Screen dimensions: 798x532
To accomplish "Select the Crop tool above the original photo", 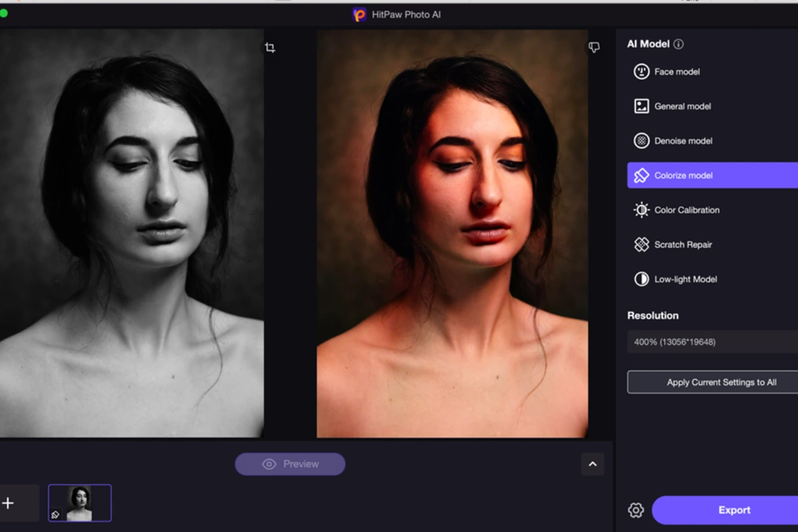I will point(270,47).
